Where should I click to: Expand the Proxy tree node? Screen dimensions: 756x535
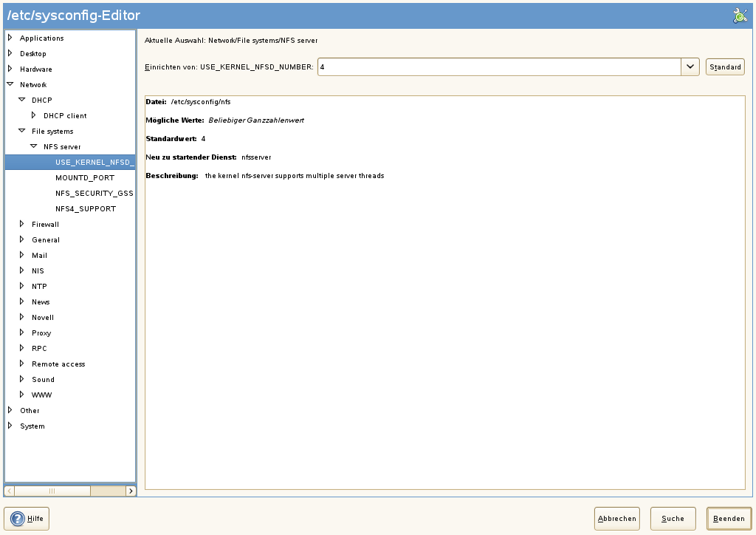[21, 333]
